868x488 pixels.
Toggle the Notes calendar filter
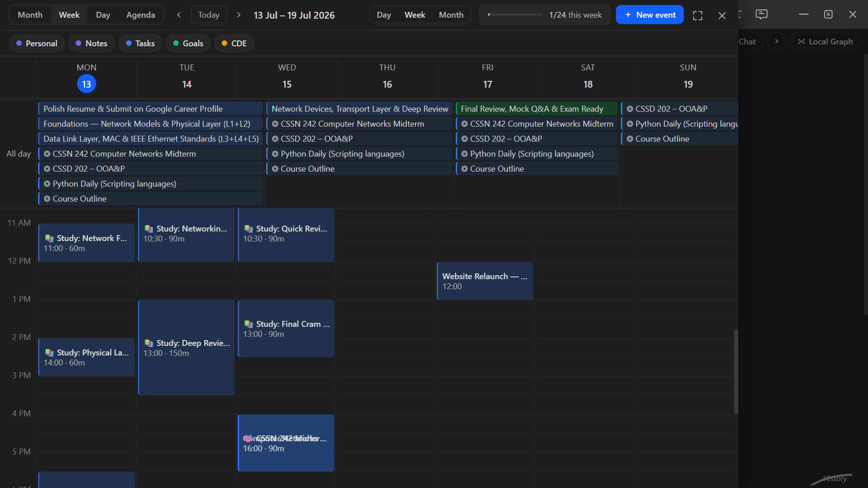click(92, 43)
